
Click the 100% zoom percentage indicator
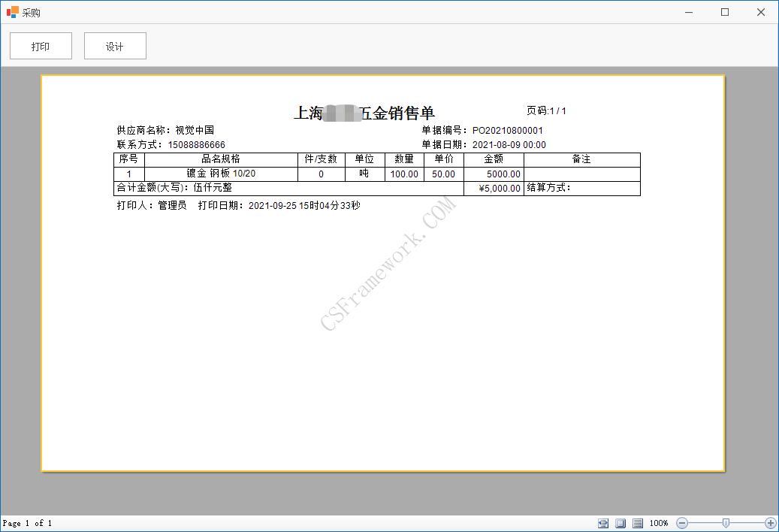659,522
